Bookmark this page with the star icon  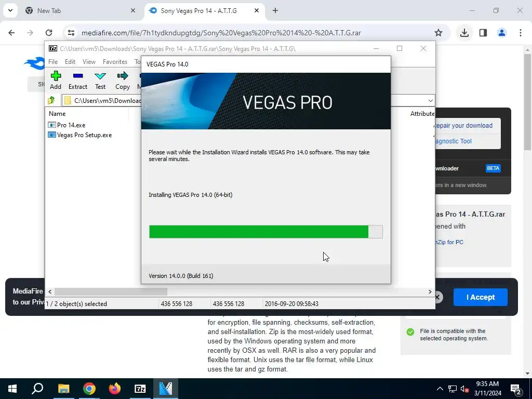click(438, 33)
